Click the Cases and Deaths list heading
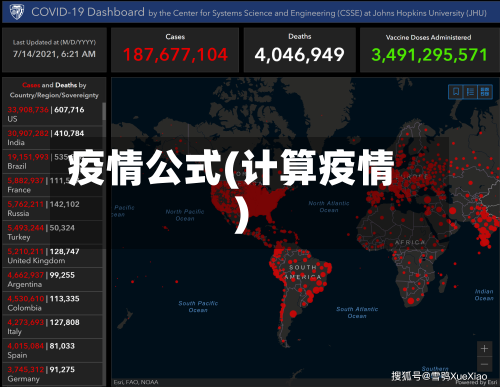Screen dimensions: 500x387 click(54, 90)
